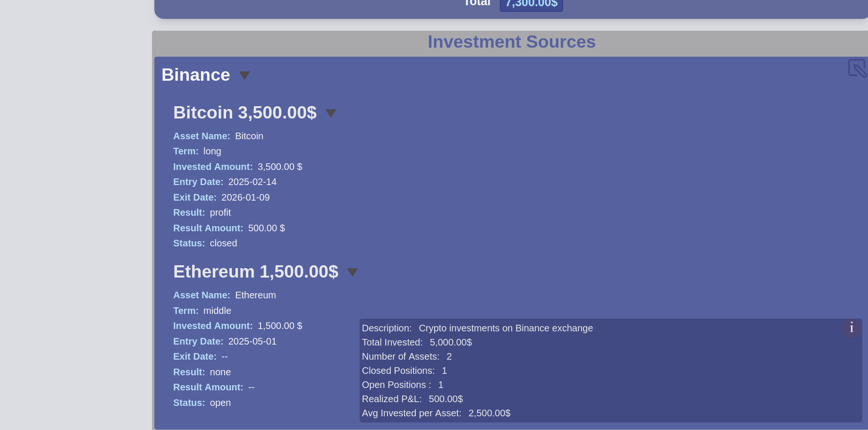Click the Total Invested 5,000.00$ line
This screenshot has height=430, width=868.
(417, 343)
